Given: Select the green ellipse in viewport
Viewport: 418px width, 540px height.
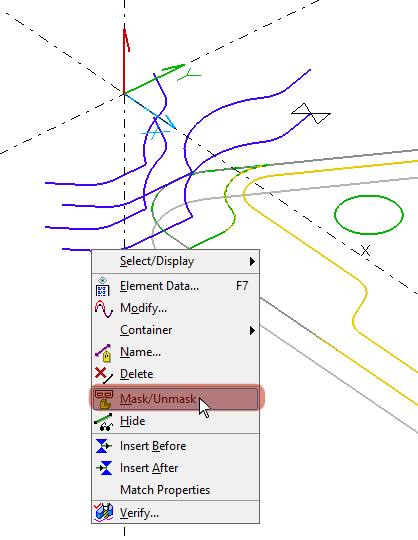Looking at the screenshot, I should (369, 215).
